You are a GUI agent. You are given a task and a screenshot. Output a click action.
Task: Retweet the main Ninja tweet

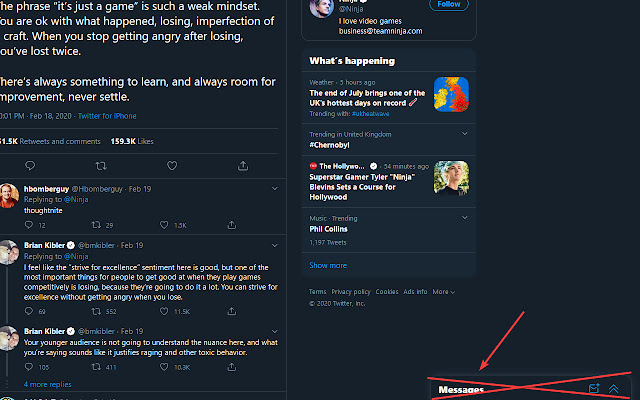(x=100, y=165)
